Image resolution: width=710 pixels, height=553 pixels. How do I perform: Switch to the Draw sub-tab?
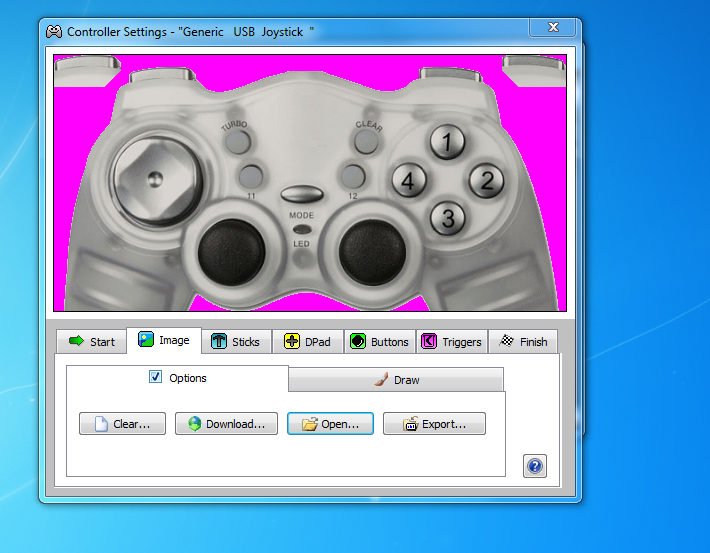click(396, 380)
